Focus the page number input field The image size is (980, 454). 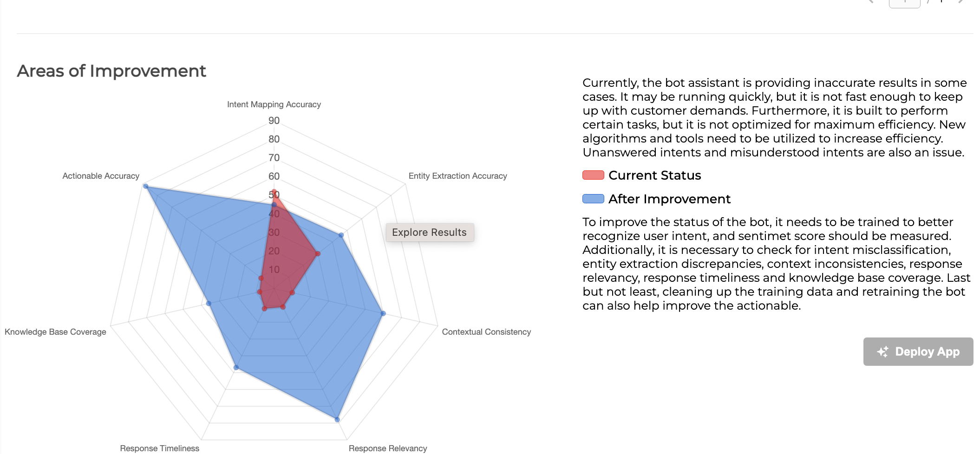[904, 3]
